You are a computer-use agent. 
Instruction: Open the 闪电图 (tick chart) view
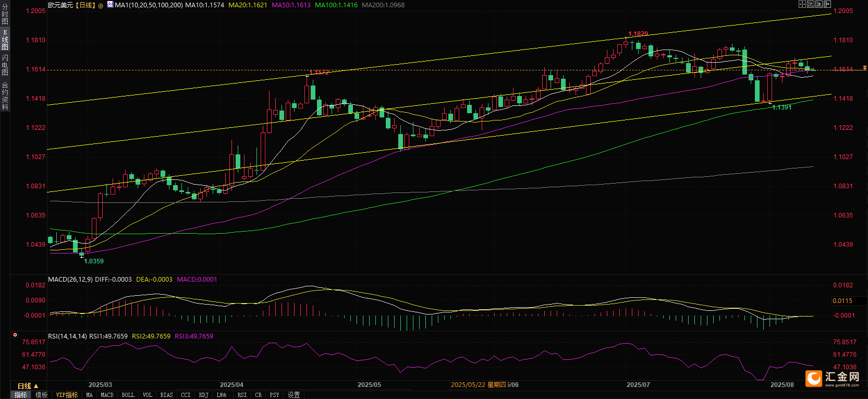[5, 65]
